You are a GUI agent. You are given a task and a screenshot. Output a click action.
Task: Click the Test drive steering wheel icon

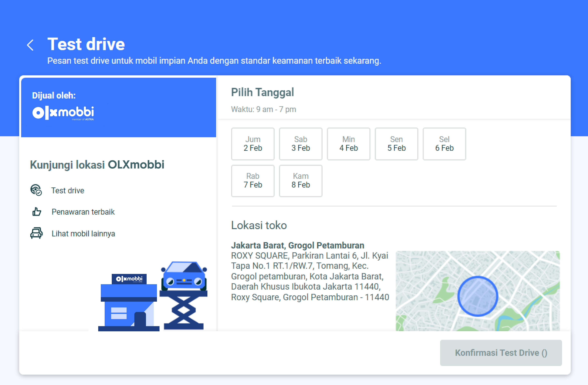[x=36, y=190]
